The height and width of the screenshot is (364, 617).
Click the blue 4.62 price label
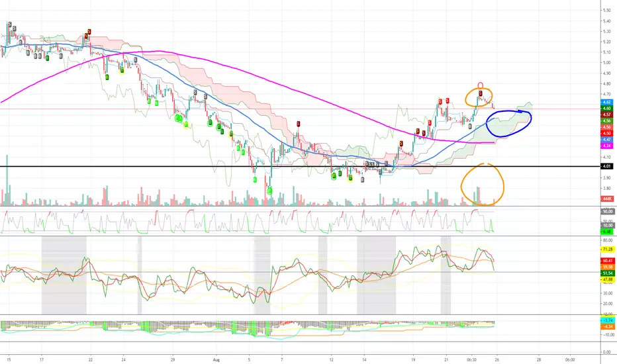click(x=606, y=102)
